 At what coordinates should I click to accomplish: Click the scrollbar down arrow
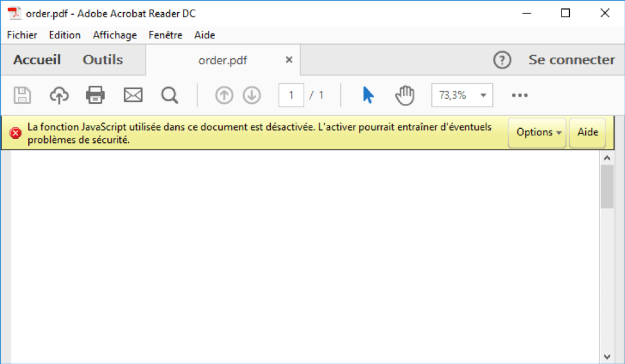607,356
